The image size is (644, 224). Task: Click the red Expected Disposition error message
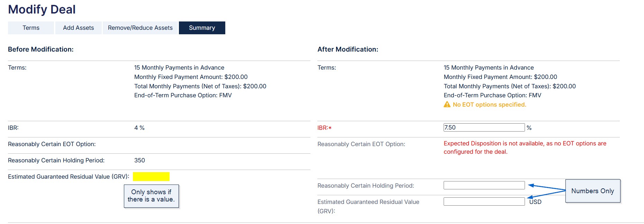[x=525, y=147]
